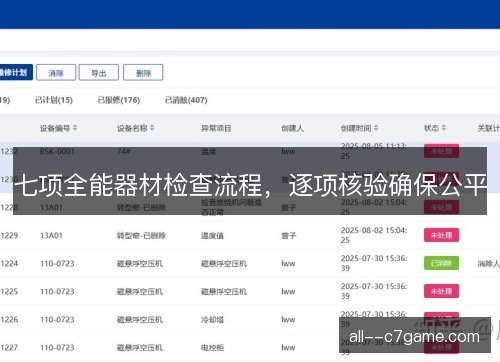Screen dimensions: 500x362
Task: Click 异常项目 cell 磁悬浮空压机 in row 1224
Action: 224,264
